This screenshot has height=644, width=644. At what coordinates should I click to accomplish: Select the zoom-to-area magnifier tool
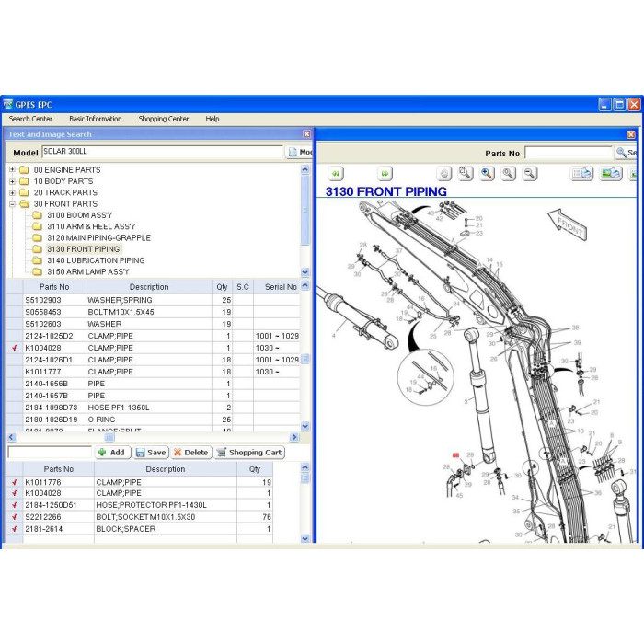click(x=466, y=173)
